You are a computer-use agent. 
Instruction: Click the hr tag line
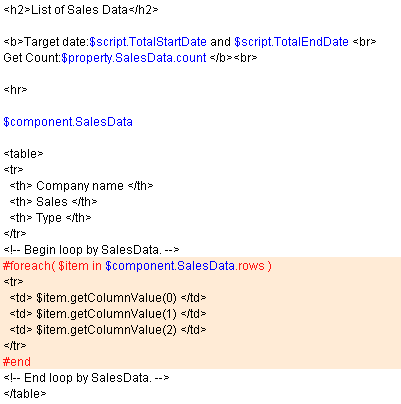pyautogui.click(x=15, y=90)
